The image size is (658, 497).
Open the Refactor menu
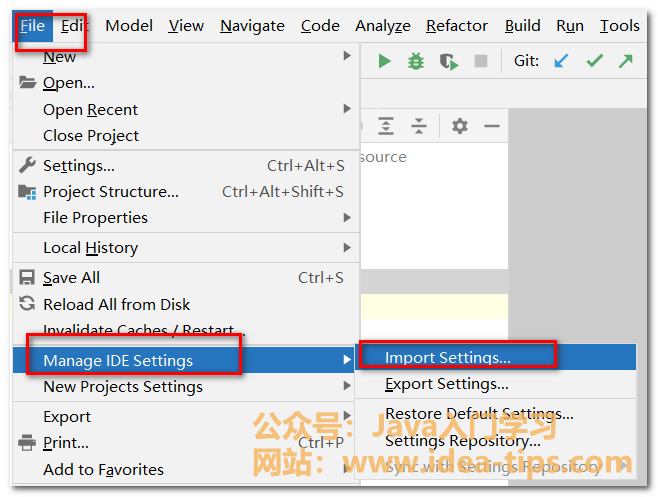pyautogui.click(x=457, y=26)
